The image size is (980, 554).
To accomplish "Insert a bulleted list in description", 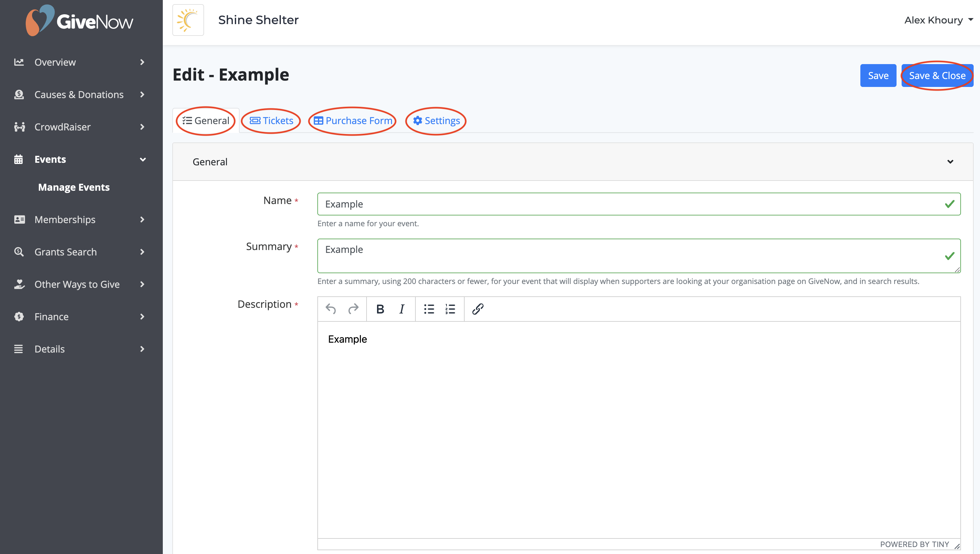I will click(429, 309).
